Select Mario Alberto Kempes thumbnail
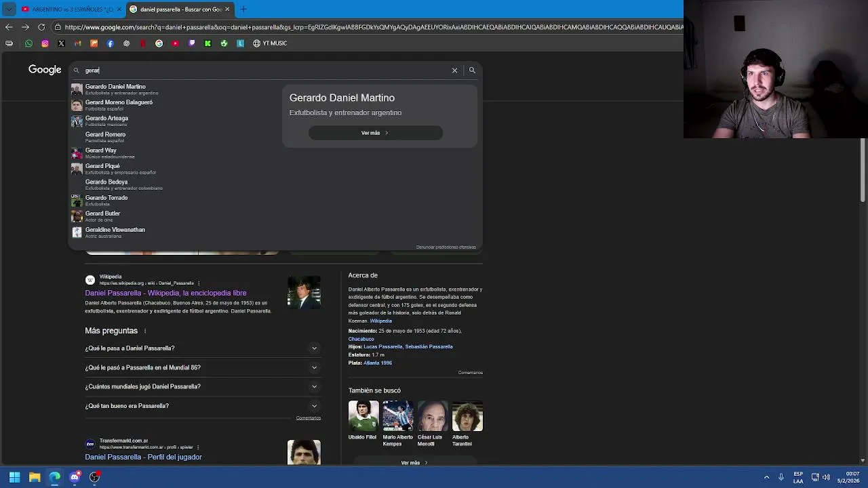Image resolution: width=868 pixels, height=488 pixels. click(398, 415)
